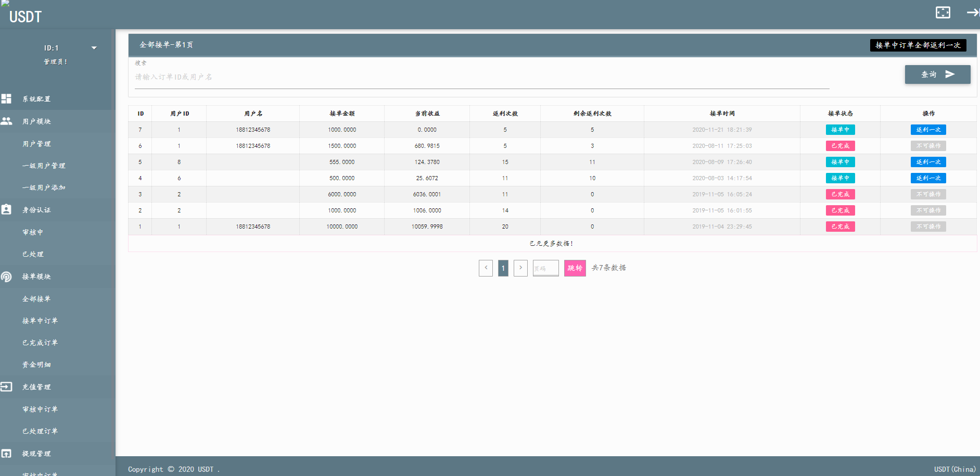Click the logout arrow icon at top right

pos(972,12)
